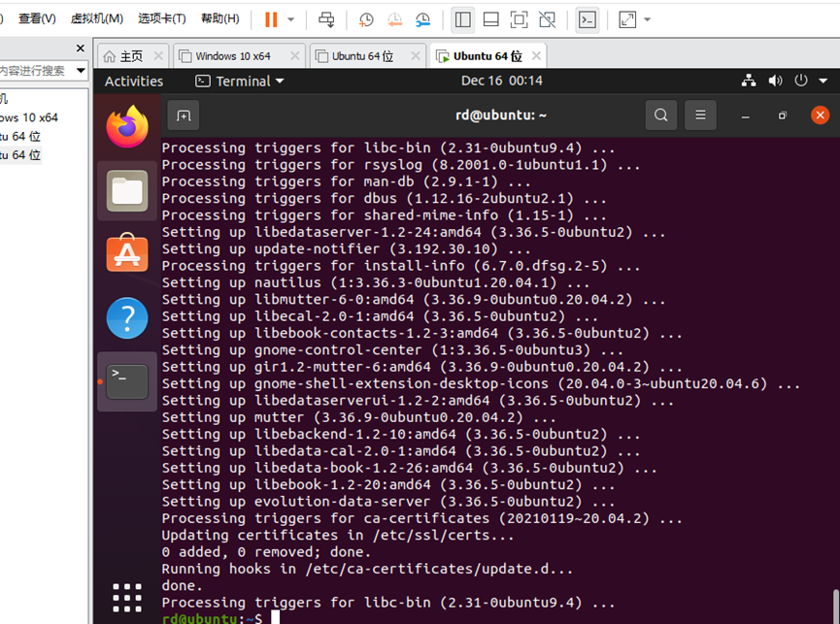Open the 帮助(H) menu
This screenshot has height=624, width=840.
coord(220,18)
